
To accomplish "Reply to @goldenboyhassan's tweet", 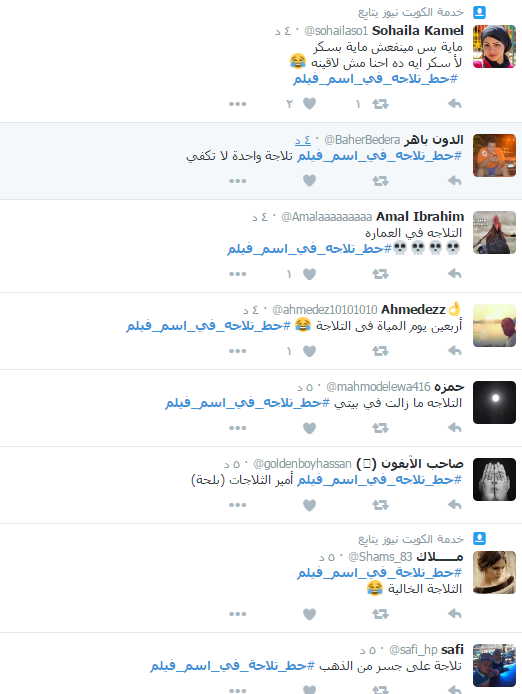I will coord(455,505).
